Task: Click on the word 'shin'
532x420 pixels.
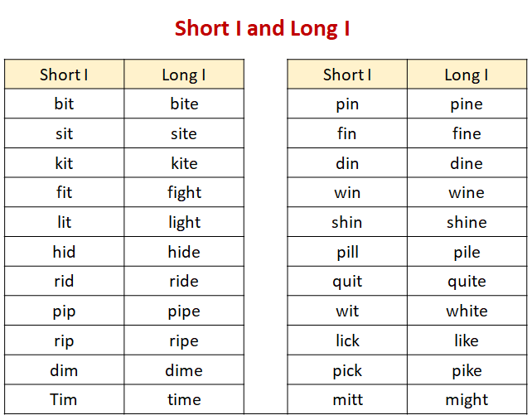Action: point(347,222)
